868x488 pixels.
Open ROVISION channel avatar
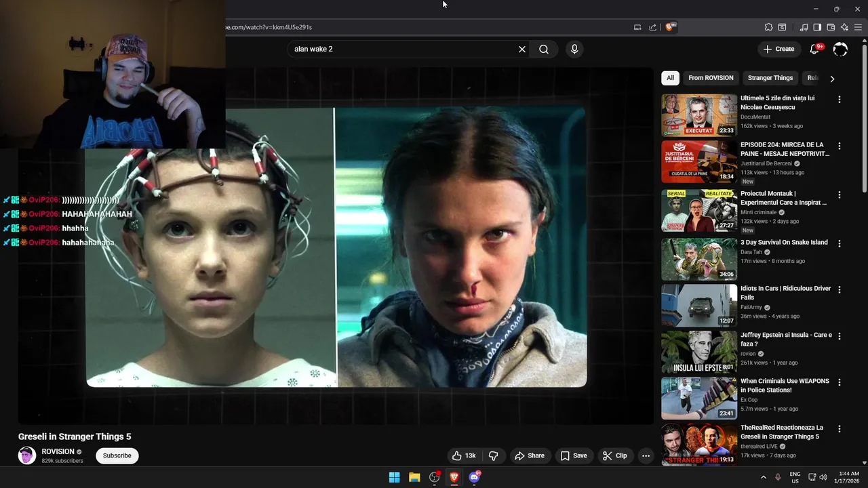pos(27,455)
